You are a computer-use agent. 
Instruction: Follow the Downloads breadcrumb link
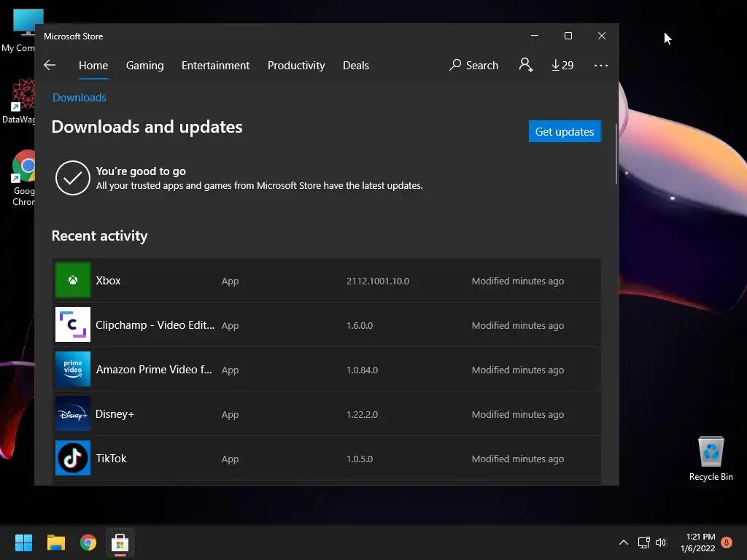(79, 98)
